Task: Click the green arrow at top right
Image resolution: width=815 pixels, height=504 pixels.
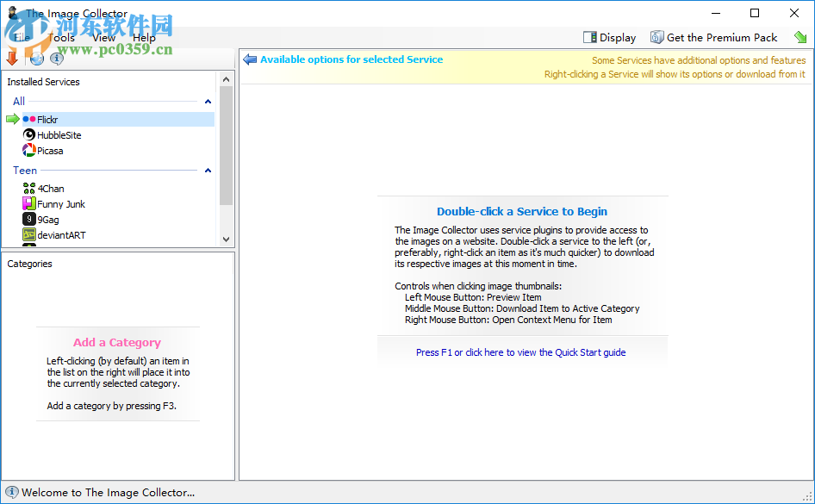Action: tap(800, 37)
